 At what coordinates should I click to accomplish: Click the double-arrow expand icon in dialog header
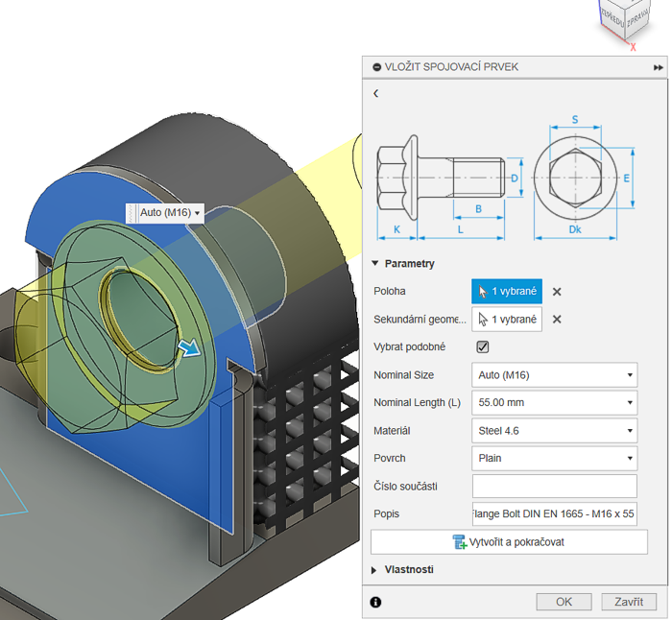tap(658, 67)
